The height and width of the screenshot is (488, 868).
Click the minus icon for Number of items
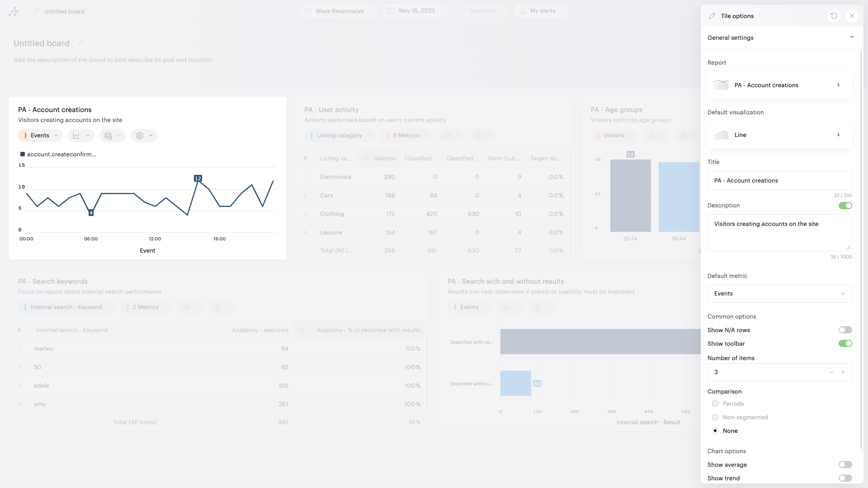tap(831, 372)
